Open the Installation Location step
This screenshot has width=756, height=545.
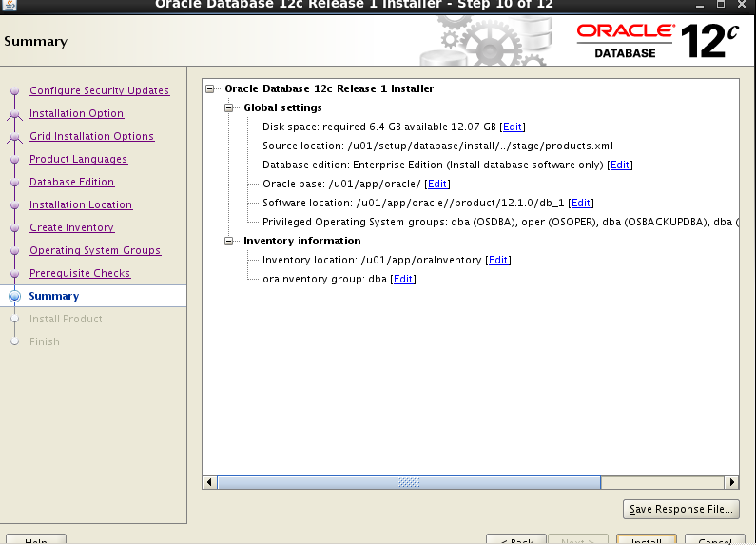pos(81,204)
